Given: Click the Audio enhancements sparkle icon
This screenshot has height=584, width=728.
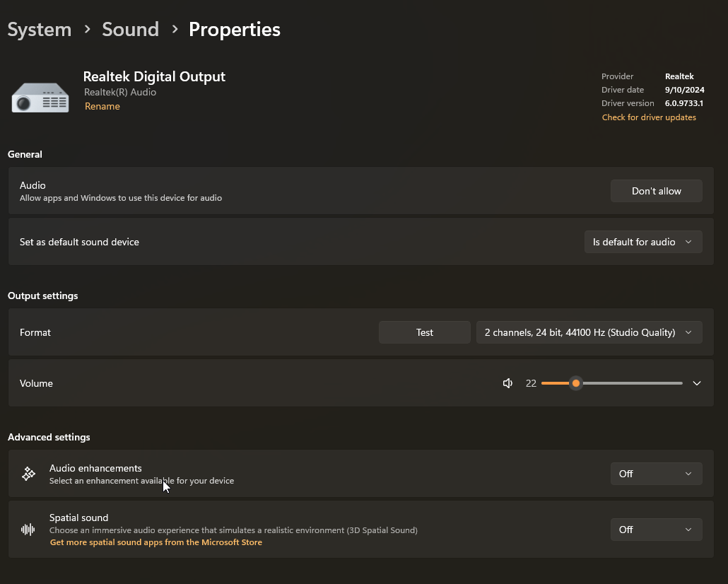Looking at the screenshot, I should coord(28,474).
